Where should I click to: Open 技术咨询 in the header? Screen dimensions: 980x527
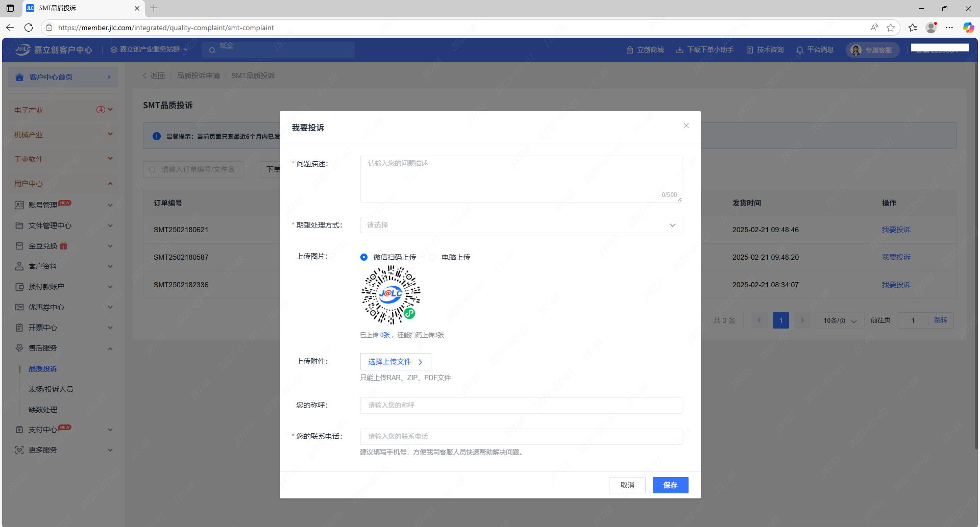coord(765,49)
